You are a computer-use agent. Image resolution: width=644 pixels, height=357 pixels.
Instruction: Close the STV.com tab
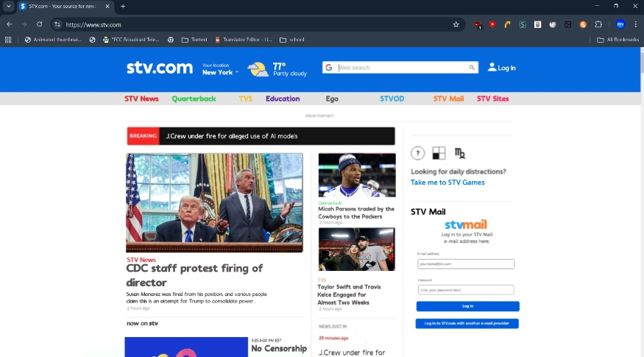[x=107, y=6]
